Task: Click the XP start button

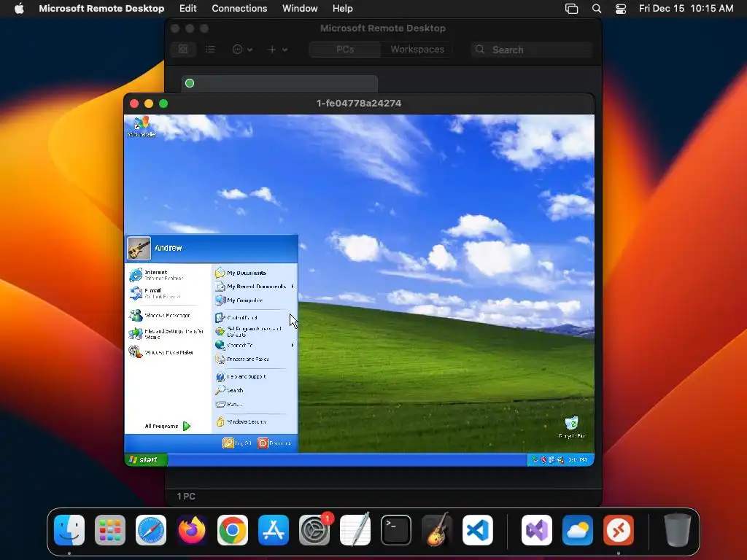Action: coord(146,459)
